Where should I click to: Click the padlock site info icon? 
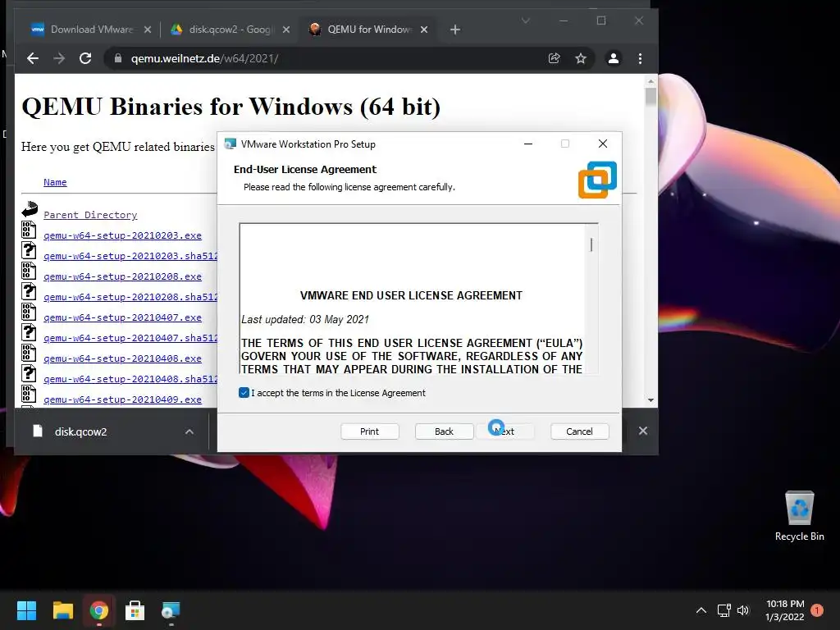[x=118, y=58]
